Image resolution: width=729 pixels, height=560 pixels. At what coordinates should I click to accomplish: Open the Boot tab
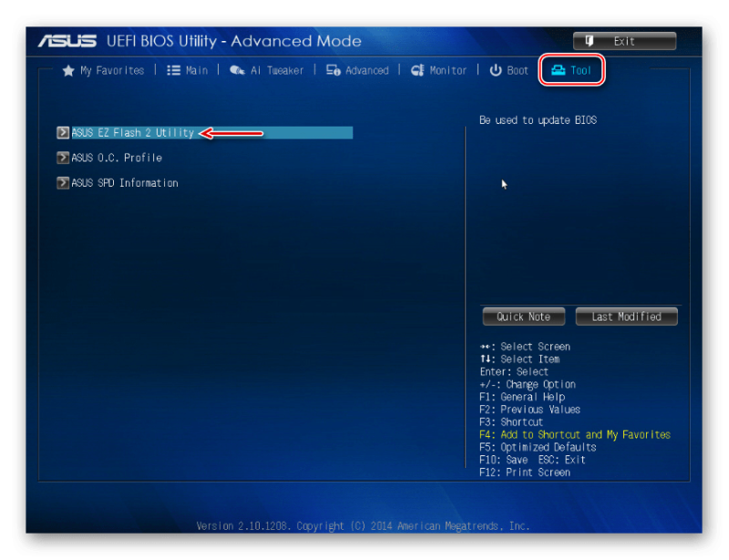pyautogui.click(x=508, y=71)
